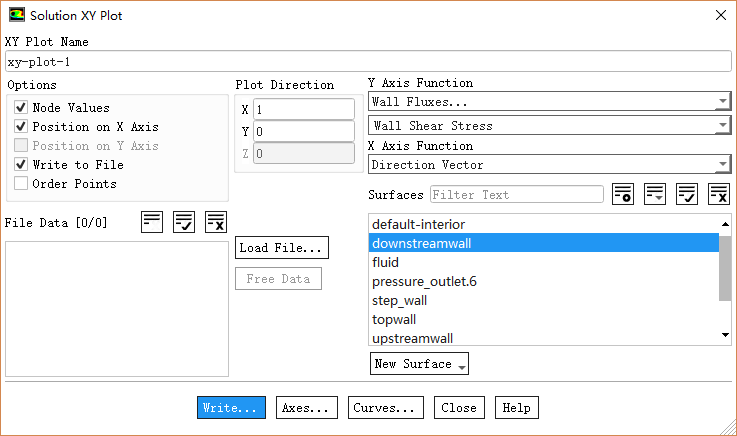Image resolution: width=737 pixels, height=436 pixels.
Task: Enable the Order Points checkbox
Action: (x=21, y=184)
